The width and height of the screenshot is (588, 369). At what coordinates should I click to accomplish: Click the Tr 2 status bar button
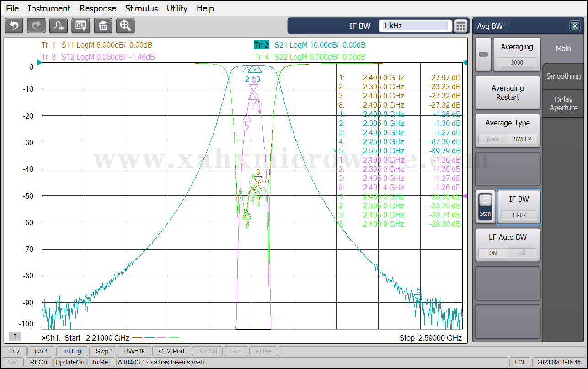point(14,351)
